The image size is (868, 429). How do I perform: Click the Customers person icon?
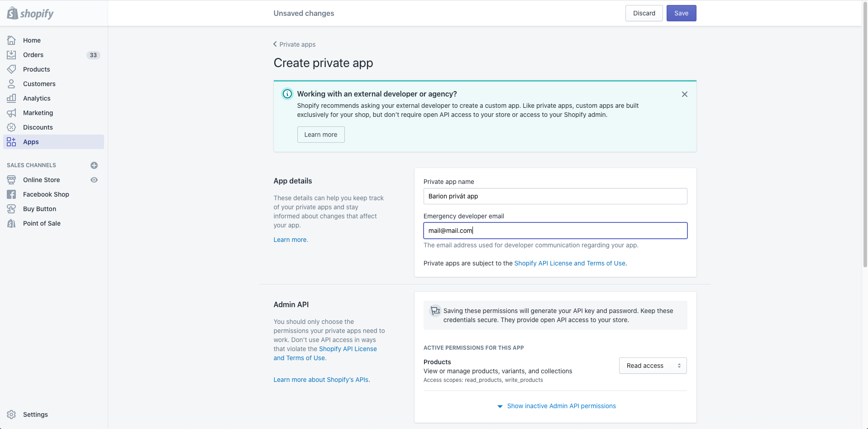coord(11,84)
